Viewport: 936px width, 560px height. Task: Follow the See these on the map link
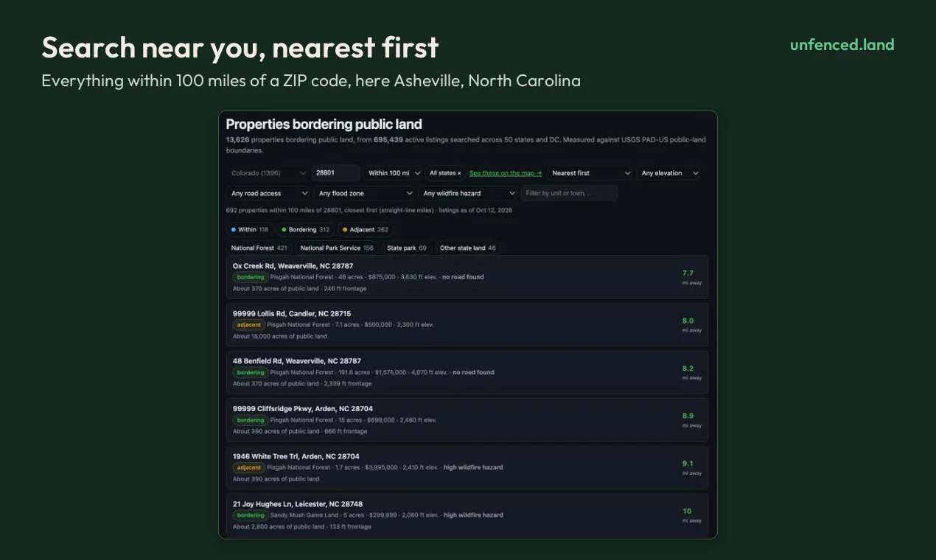(x=506, y=173)
